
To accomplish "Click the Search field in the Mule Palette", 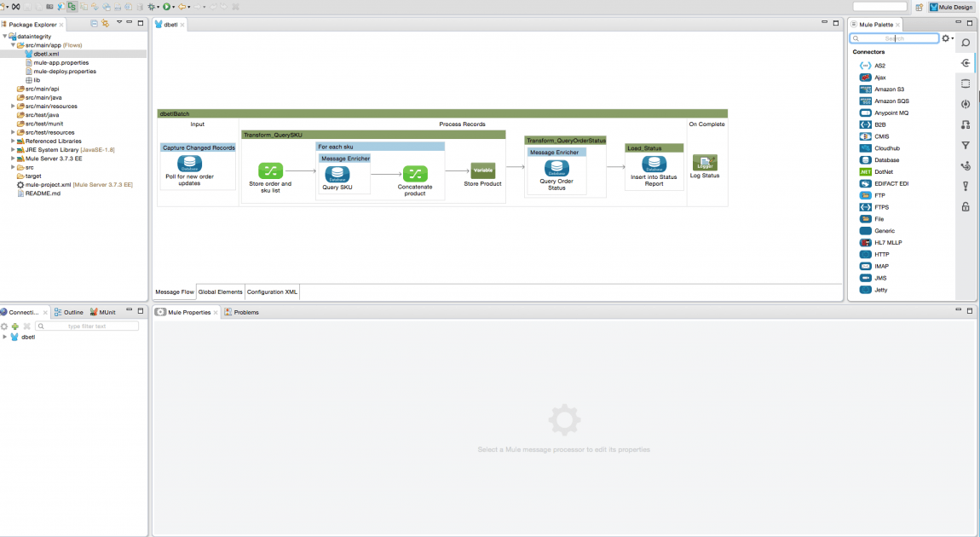I will 895,38.
